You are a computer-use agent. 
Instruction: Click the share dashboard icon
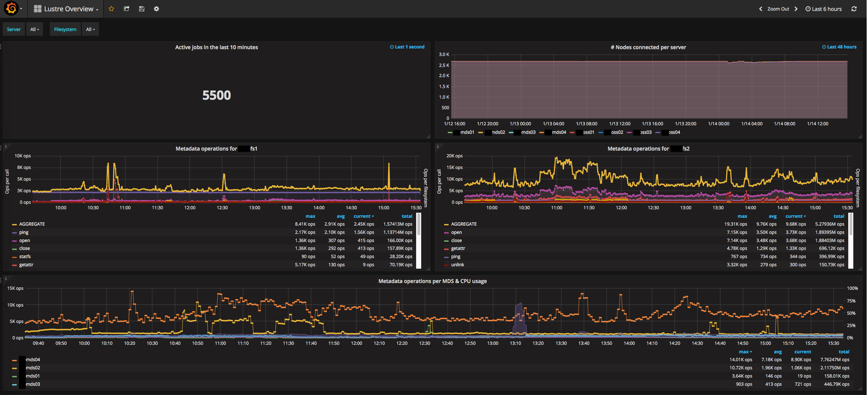point(127,9)
